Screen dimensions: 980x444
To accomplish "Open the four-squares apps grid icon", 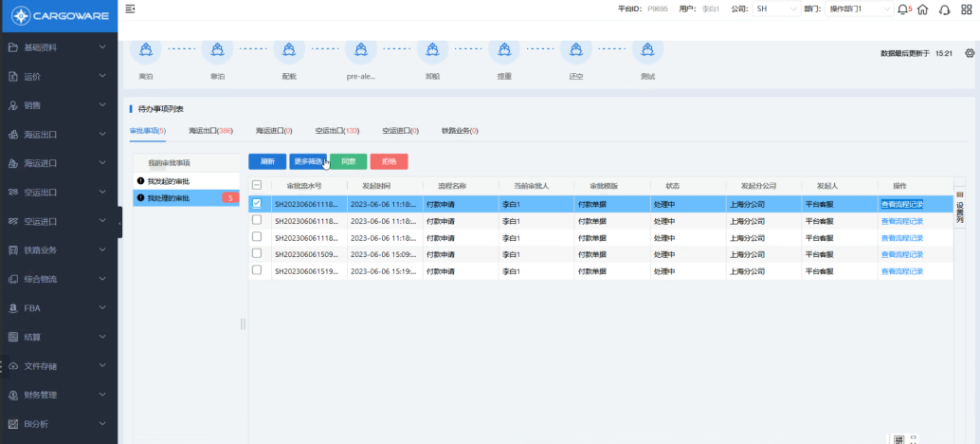I will [966, 9].
